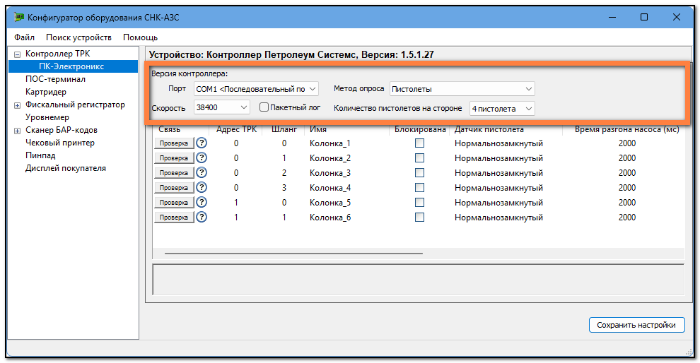Open the Скорость 38400 dropdown
The image size is (700, 363).
click(x=221, y=107)
